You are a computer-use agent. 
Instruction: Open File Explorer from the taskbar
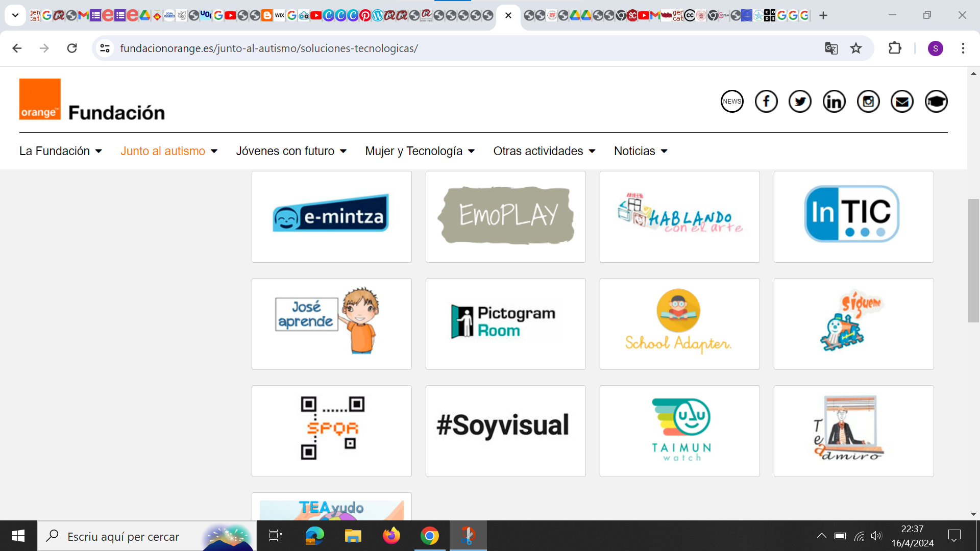click(353, 536)
